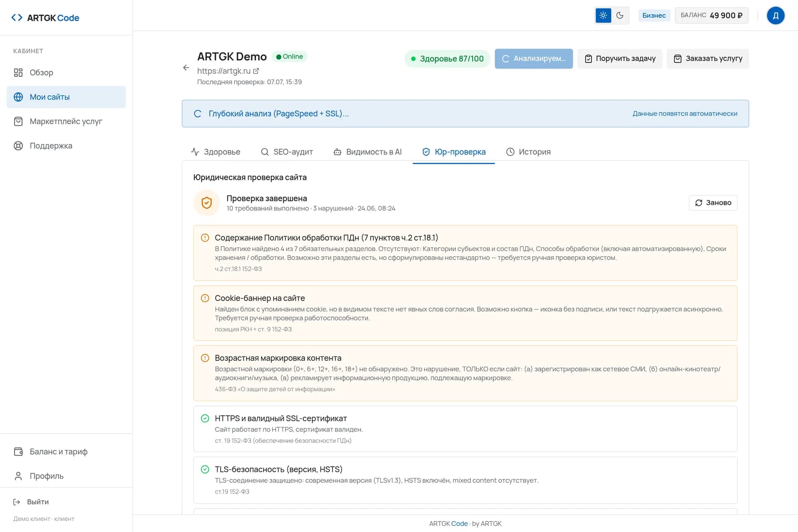798x532 pixels.
Task: Click the Здоровье 87/100 badge
Action: pyautogui.click(x=447, y=59)
